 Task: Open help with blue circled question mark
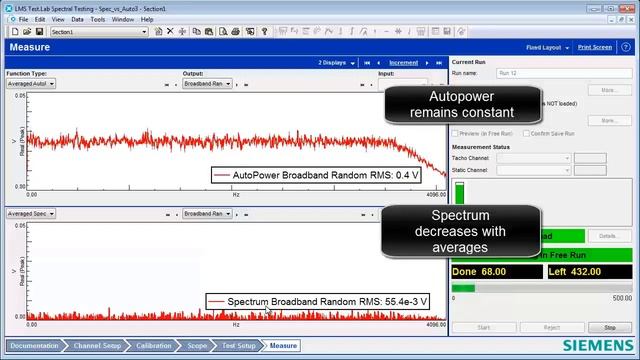tap(626, 47)
